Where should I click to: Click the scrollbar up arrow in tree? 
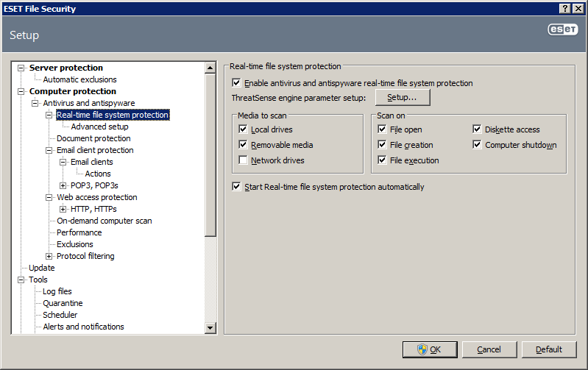pyautogui.click(x=210, y=68)
